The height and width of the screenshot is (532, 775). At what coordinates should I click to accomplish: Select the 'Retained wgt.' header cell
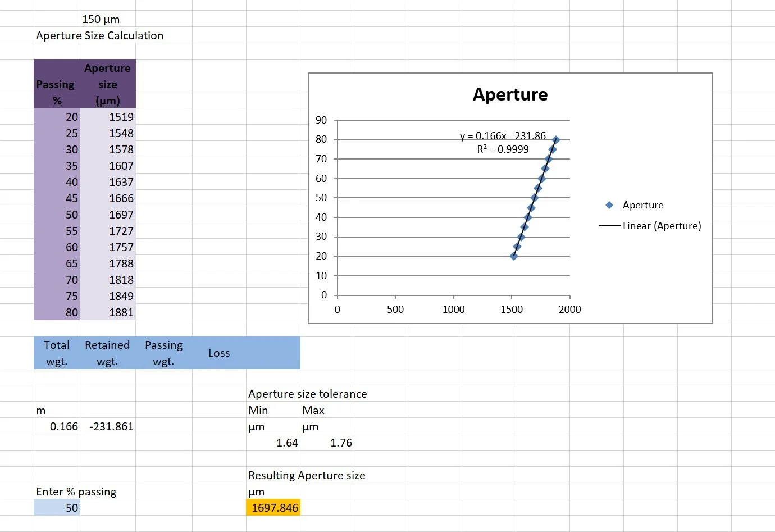coord(108,353)
